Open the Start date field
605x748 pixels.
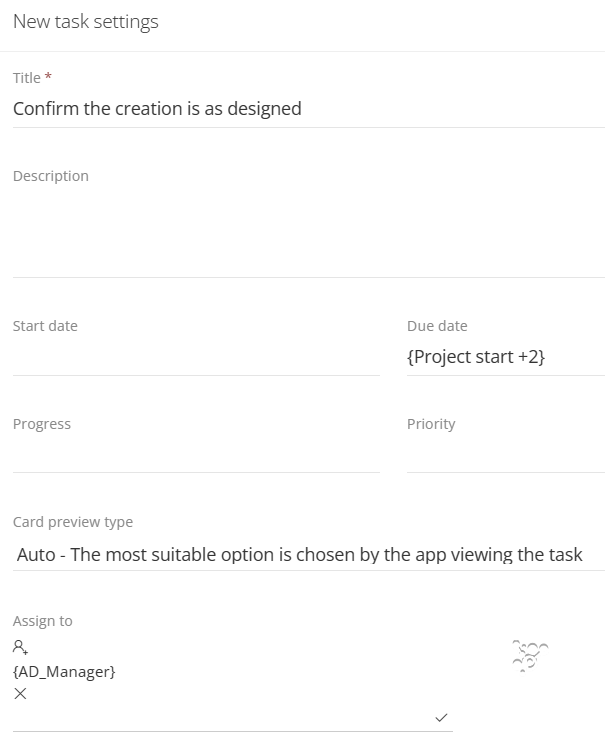196,357
